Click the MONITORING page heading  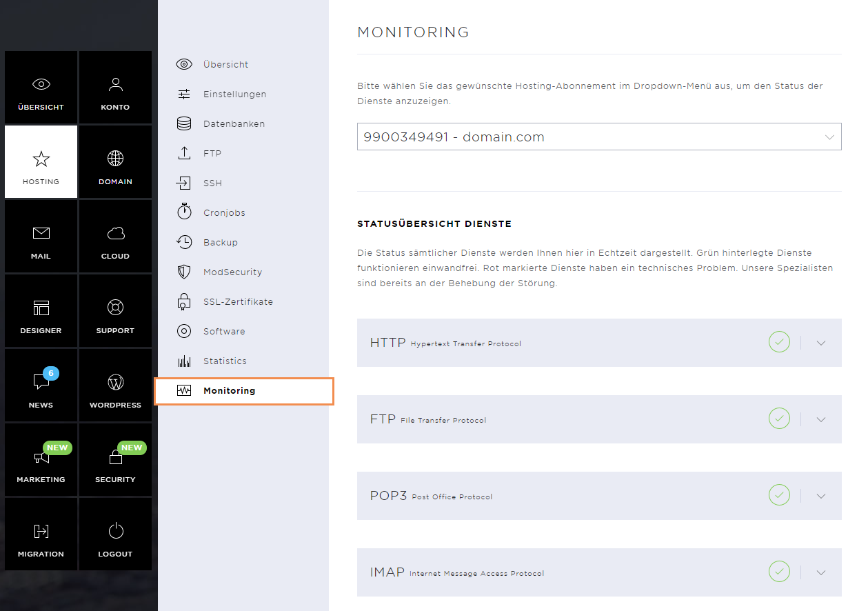[x=413, y=32]
